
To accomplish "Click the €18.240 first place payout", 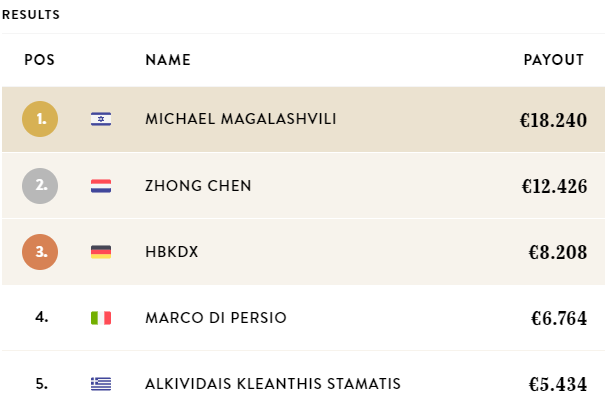I will tap(553, 120).
